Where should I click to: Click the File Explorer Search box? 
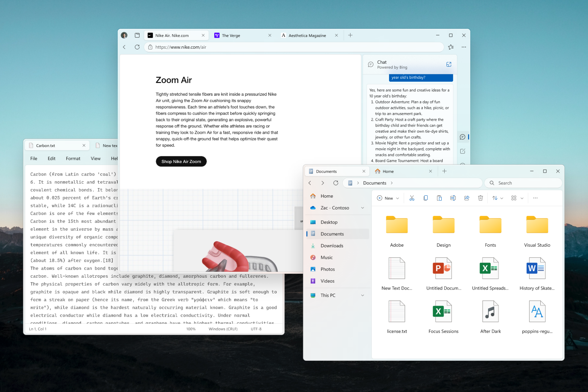(x=523, y=183)
